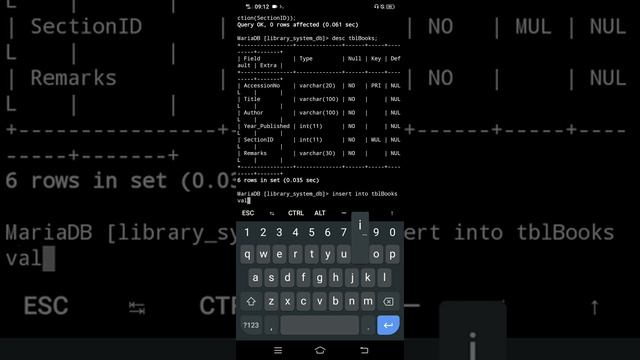Toggle the Shift key on keyboard
Viewport: 640px width, 360px height.
(251, 302)
